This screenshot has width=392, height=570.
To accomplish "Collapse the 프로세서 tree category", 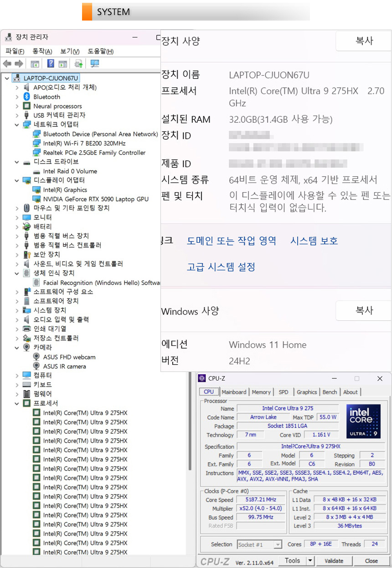I will (x=17, y=403).
